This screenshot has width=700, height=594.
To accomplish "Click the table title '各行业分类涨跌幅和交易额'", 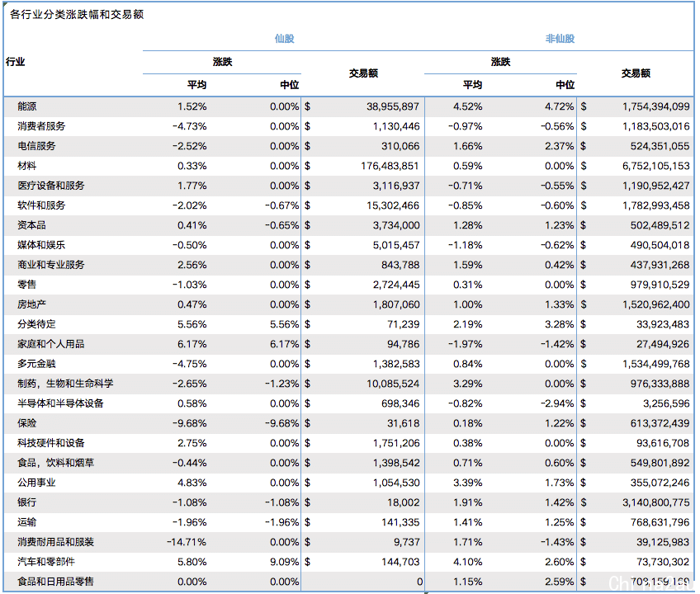I will 77,15.
